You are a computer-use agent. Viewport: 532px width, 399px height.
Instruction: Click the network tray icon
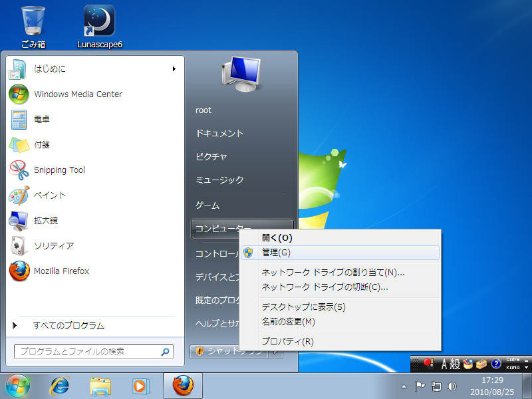tap(436, 386)
